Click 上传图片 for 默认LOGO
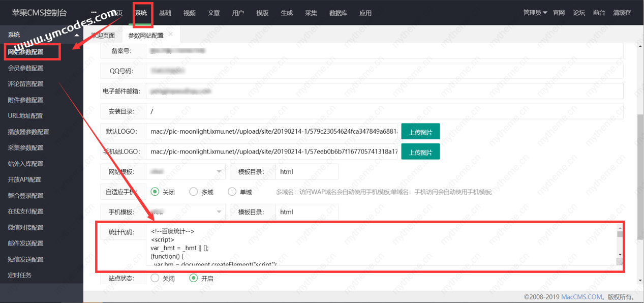Image resolution: width=644 pixels, height=303 pixels. click(x=420, y=132)
